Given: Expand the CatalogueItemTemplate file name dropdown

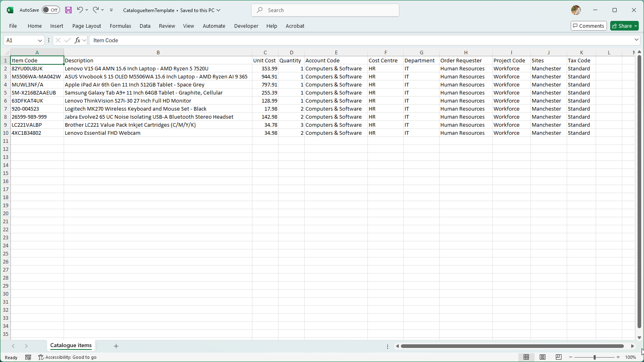Looking at the screenshot, I should [219, 10].
